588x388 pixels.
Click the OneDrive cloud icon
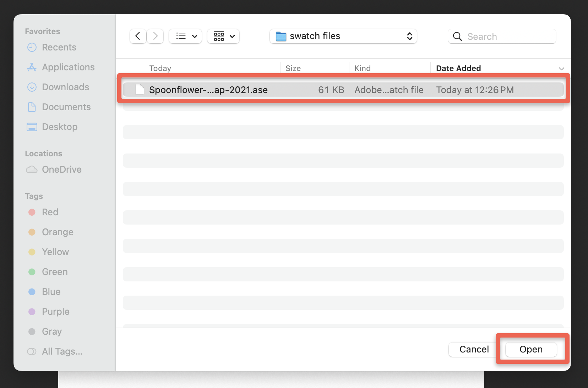point(32,169)
